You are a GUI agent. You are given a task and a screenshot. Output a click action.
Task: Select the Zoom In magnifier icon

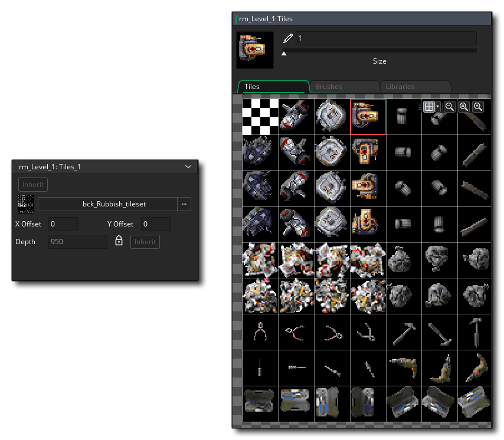click(478, 107)
